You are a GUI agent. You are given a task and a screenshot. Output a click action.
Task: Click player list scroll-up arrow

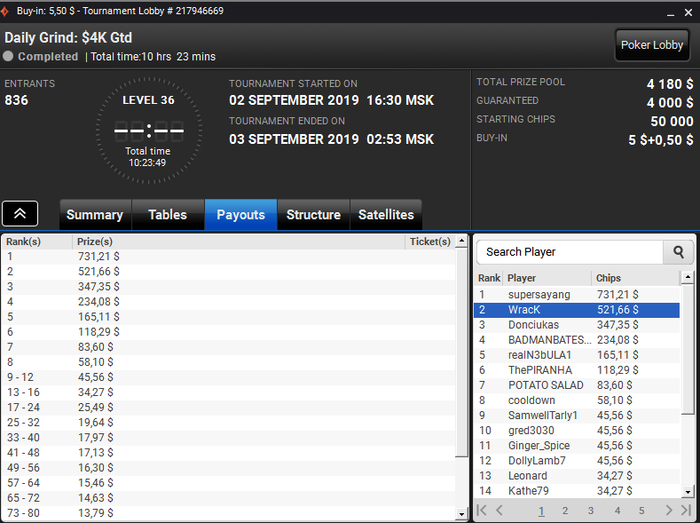point(688,278)
